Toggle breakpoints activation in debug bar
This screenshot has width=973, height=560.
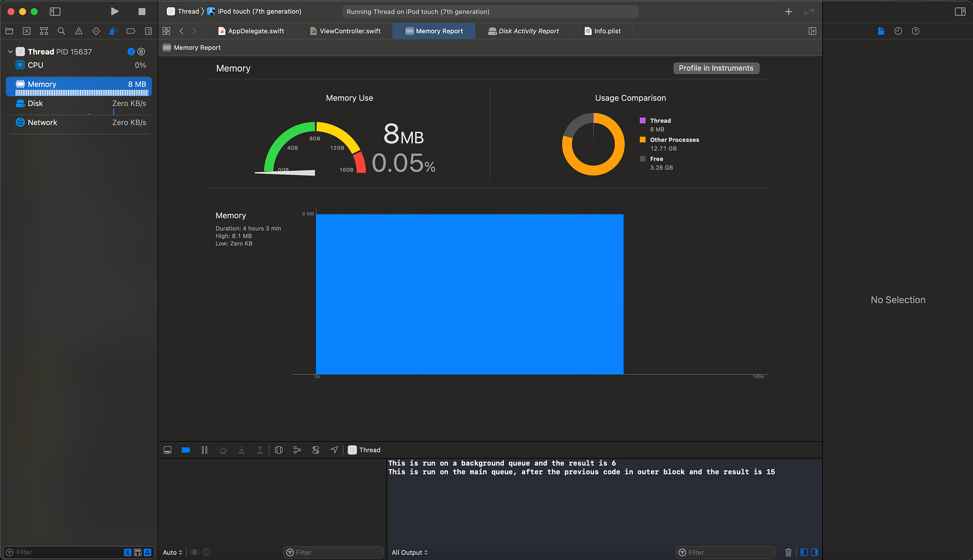tap(185, 450)
